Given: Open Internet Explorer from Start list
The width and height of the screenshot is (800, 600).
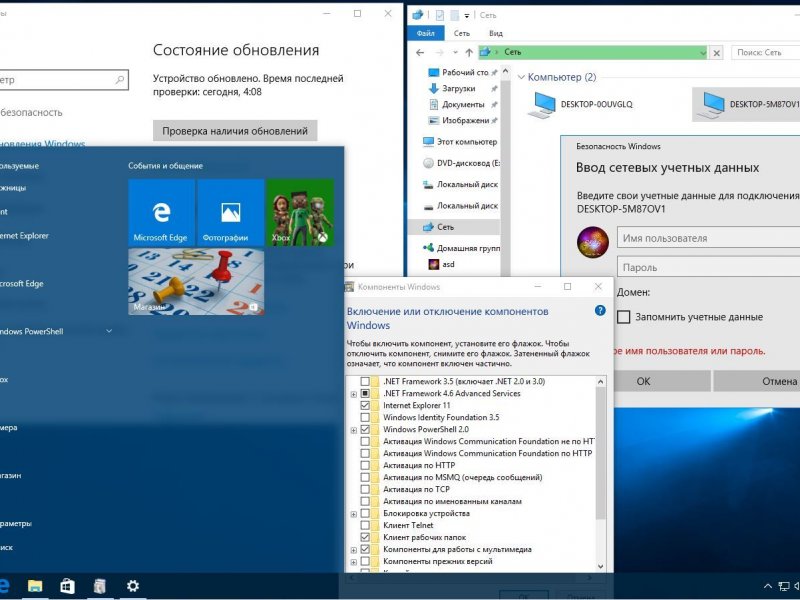Looking at the screenshot, I should coord(24,236).
